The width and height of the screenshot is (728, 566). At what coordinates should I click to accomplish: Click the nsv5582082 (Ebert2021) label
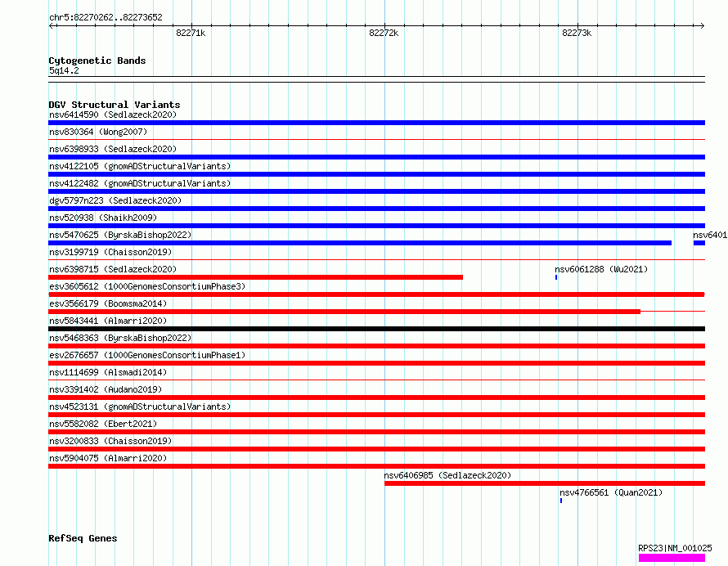click(103, 424)
